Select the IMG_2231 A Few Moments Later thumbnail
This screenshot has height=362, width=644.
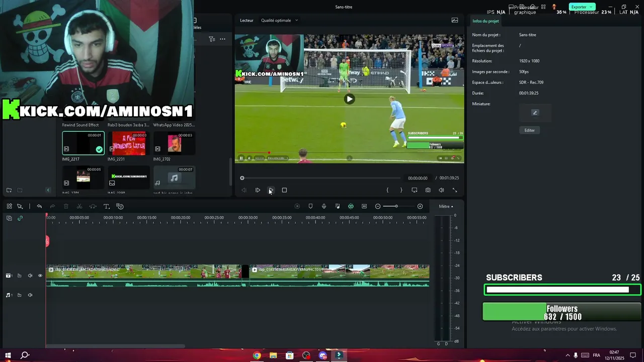pyautogui.click(x=129, y=143)
